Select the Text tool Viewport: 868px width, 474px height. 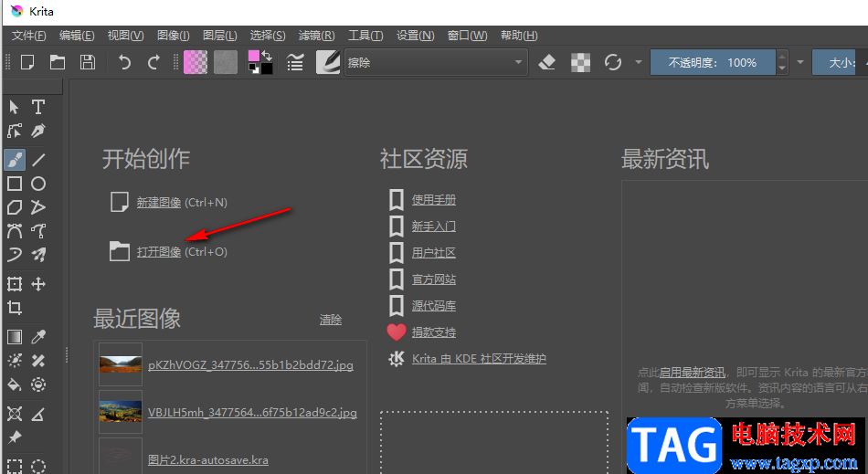click(x=38, y=107)
